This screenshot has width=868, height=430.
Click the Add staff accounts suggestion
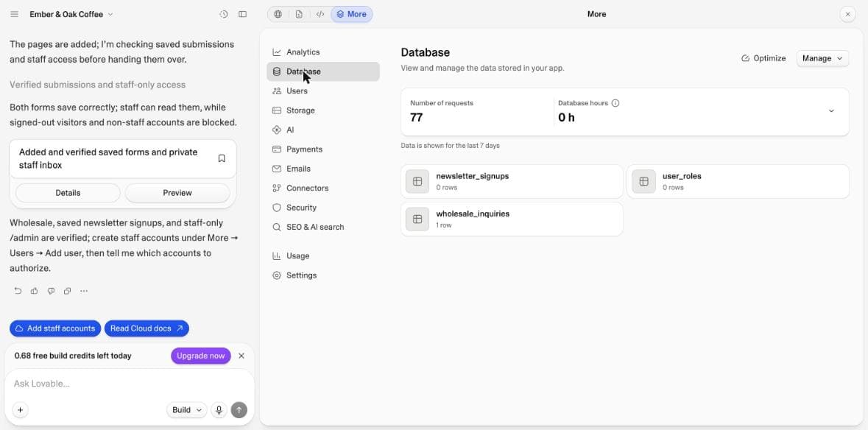point(55,328)
